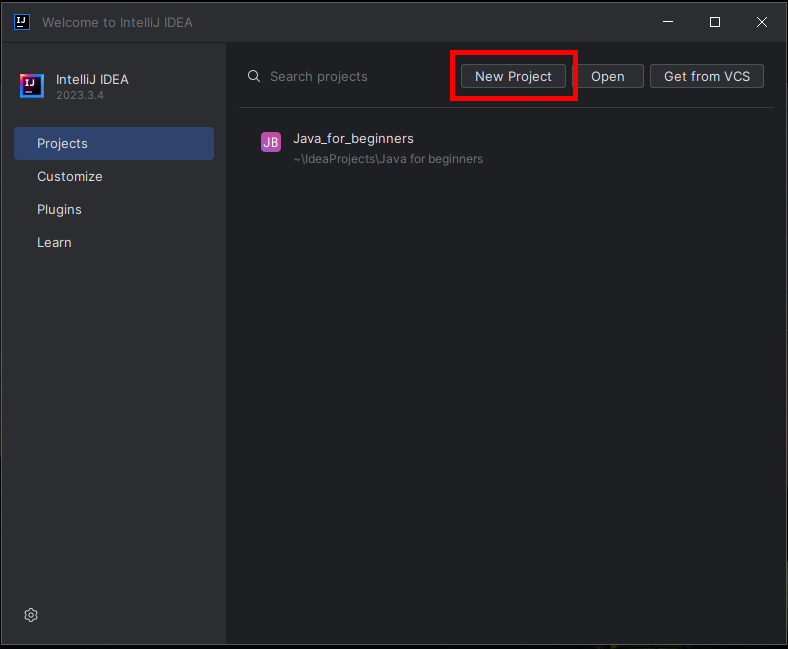Open the settings gear icon menu
Image resolution: width=788 pixels, height=649 pixels.
pyautogui.click(x=31, y=615)
